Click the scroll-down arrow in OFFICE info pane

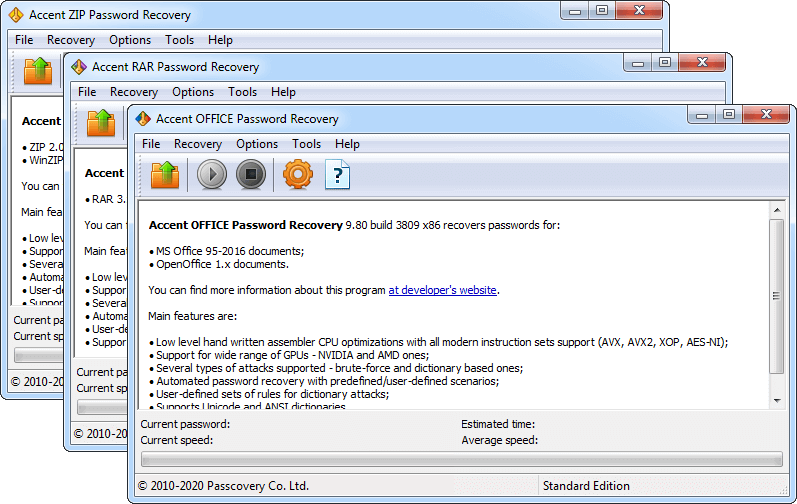[777, 401]
